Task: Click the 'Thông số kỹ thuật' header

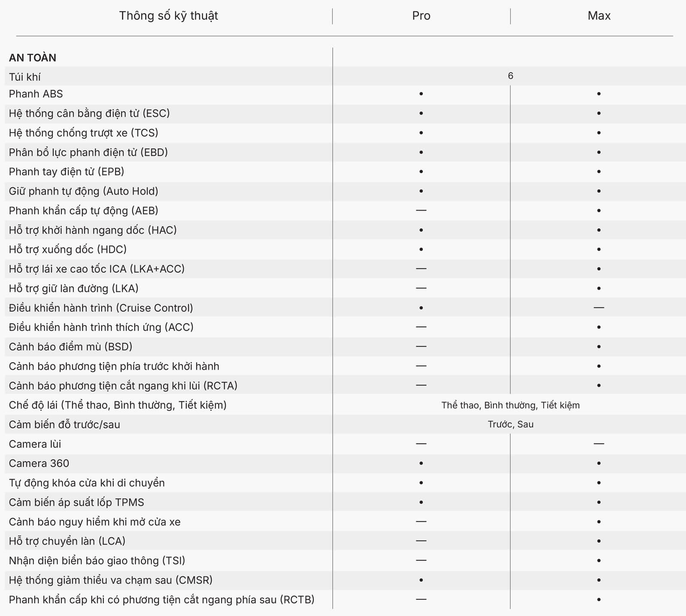Action: [168, 16]
